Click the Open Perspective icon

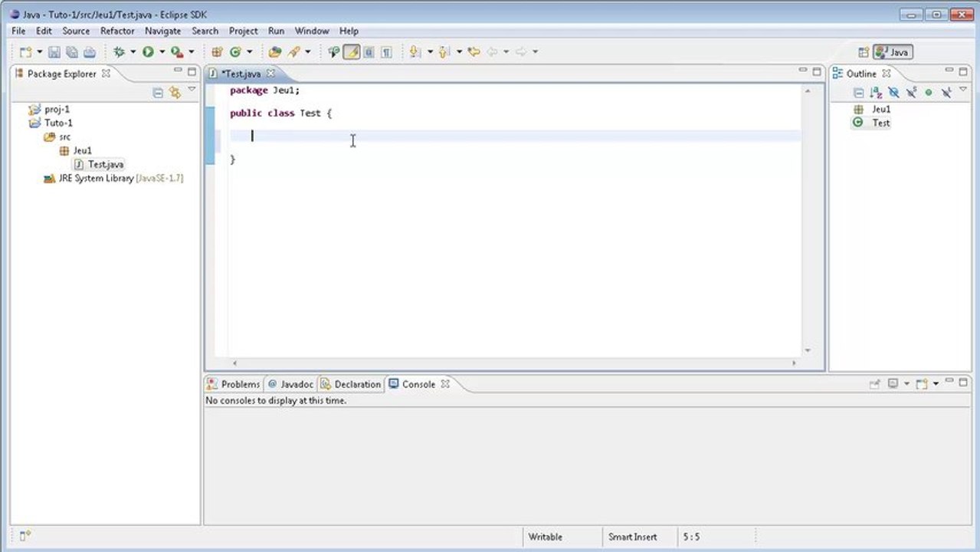[864, 52]
